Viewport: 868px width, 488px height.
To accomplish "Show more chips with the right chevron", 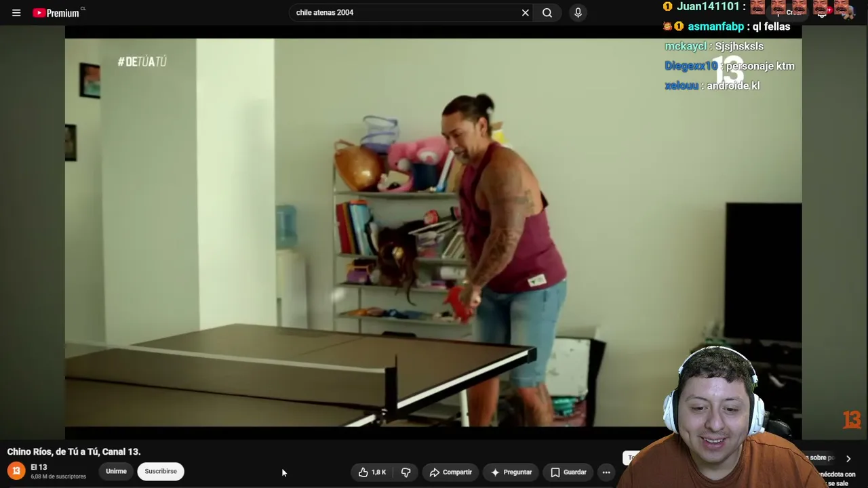I will coord(848,459).
